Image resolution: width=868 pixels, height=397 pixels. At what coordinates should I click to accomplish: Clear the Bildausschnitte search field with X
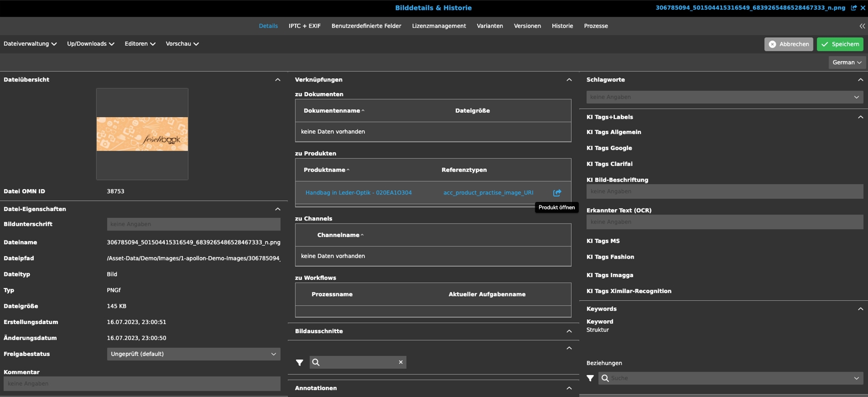tap(401, 362)
